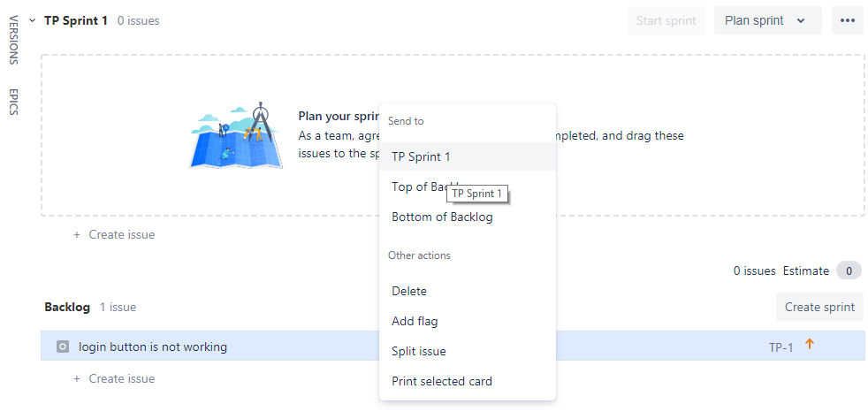Expand the VERSIONS side panel
Image resolution: width=868 pixels, height=419 pixels.
pos(14,40)
